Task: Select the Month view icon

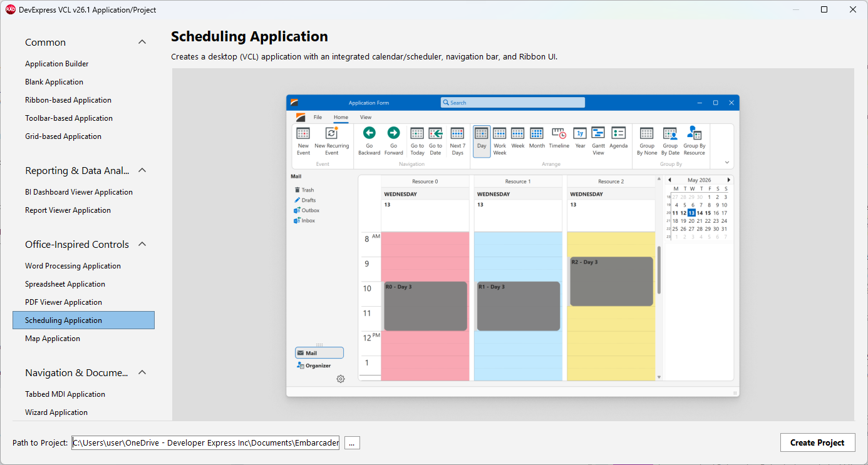Action: click(x=537, y=133)
